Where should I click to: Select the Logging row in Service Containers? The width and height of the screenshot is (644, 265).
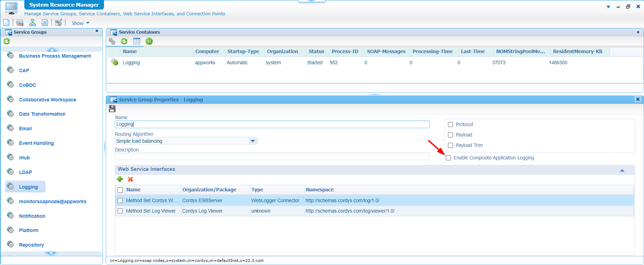[x=375, y=63]
